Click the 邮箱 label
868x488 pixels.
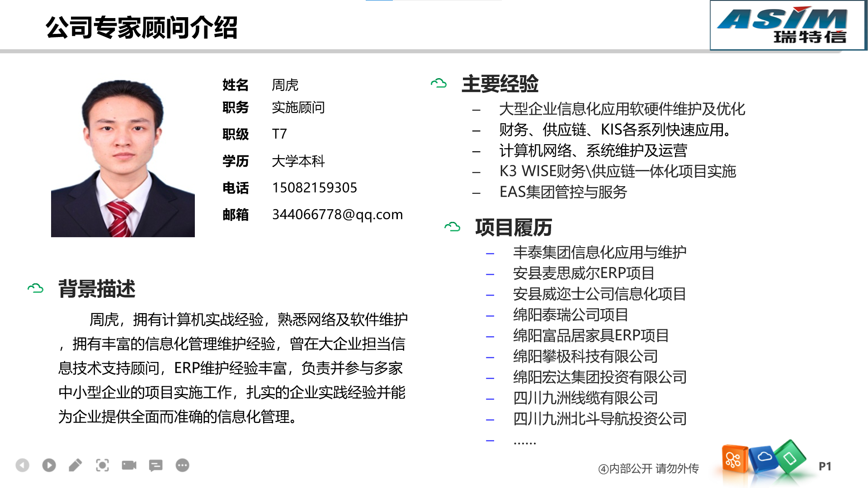point(236,215)
